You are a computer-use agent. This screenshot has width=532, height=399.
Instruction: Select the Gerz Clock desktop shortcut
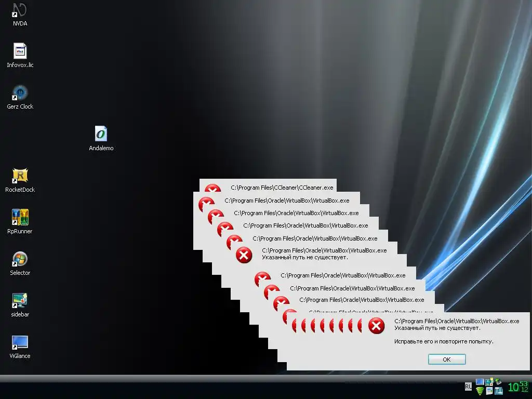[x=20, y=97]
